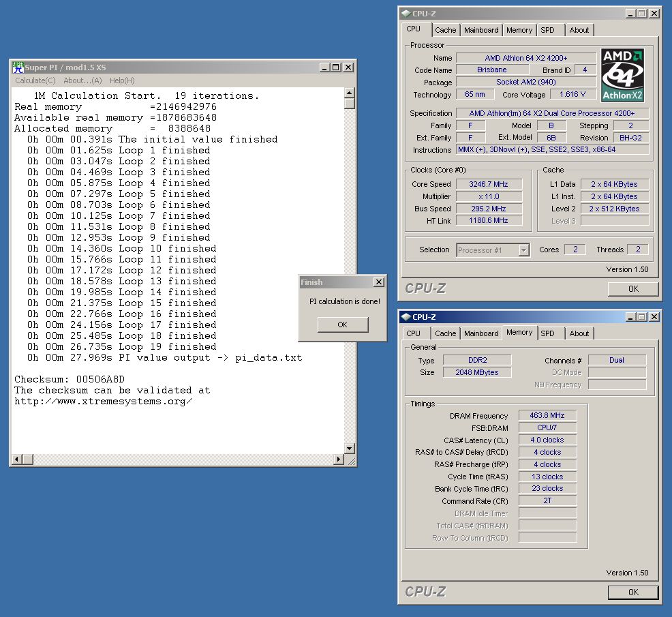Switch to Mainboard tab in top CPU-Z window
This screenshot has width=672, height=617.
481,30
